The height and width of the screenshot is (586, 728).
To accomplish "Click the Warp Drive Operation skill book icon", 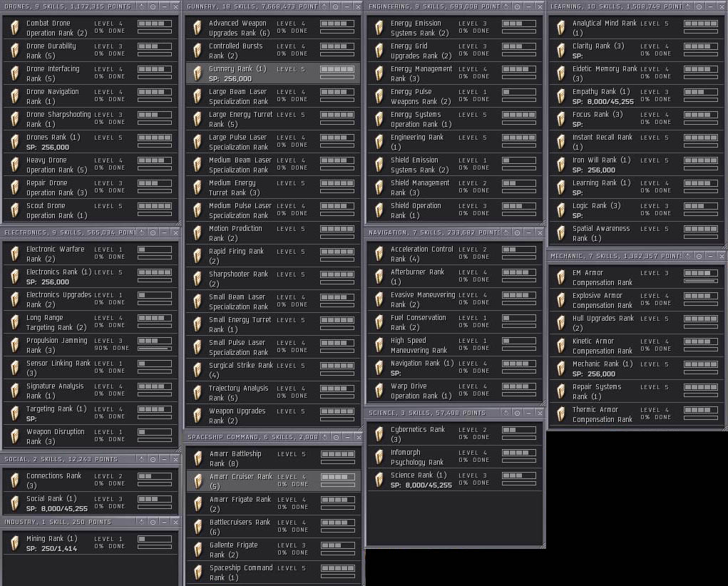I will coord(379,391).
